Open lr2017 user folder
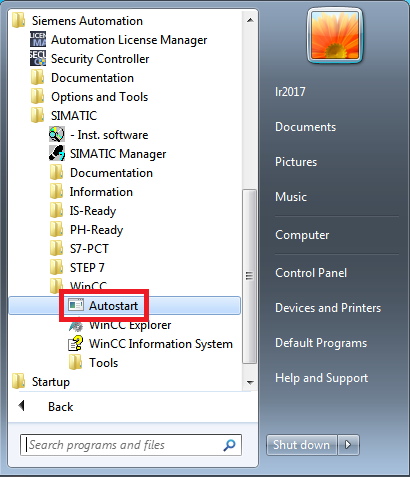 coord(290,92)
